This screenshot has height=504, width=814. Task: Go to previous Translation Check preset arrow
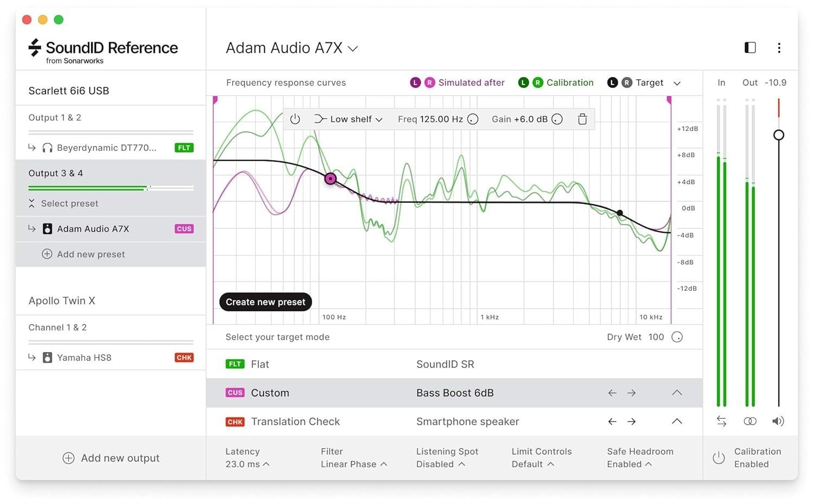(612, 422)
